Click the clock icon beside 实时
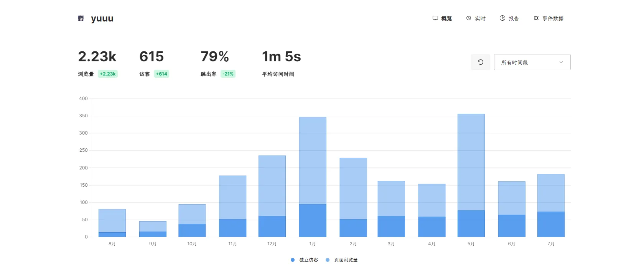The height and width of the screenshot is (271, 644). [469, 18]
